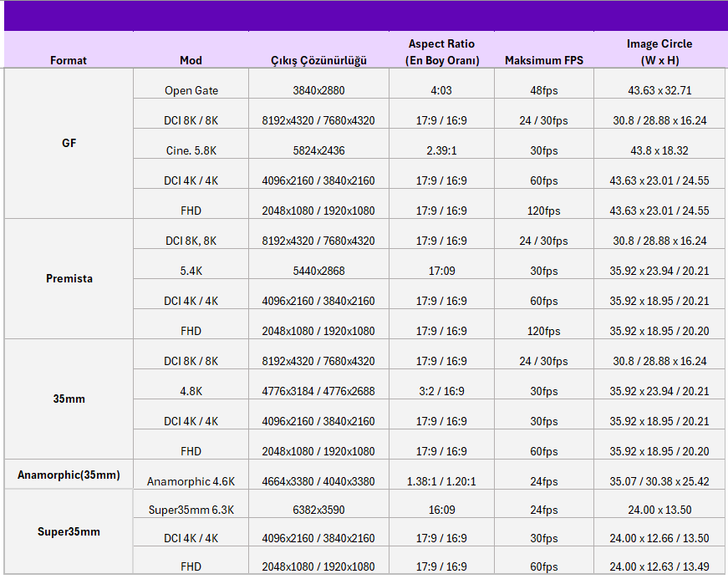Click the "GF" format cell
This screenshot has width=728, height=579.
click(x=69, y=143)
